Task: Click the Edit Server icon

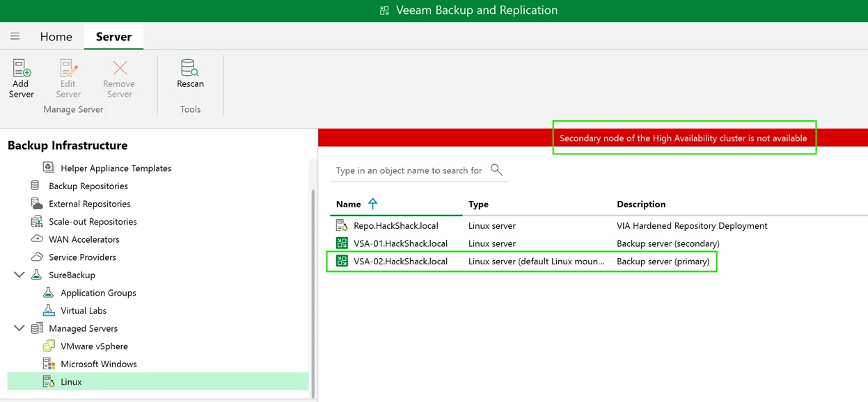Action: point(68,68)
